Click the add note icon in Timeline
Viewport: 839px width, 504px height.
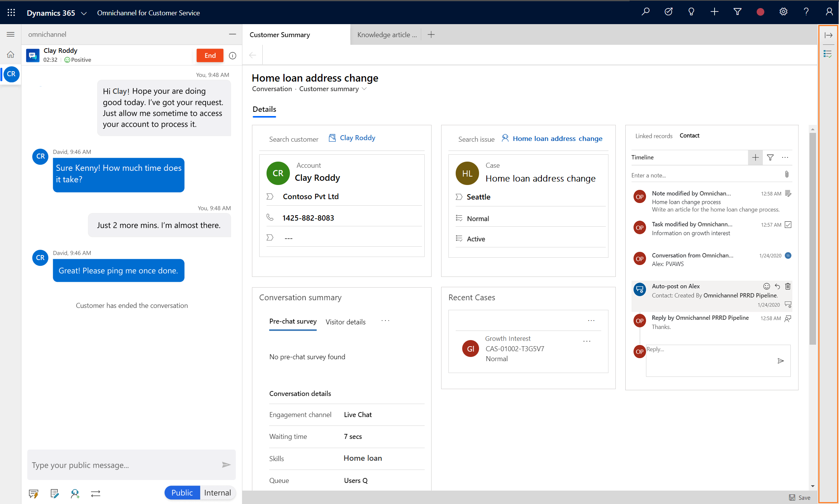[x=756, y=157]
